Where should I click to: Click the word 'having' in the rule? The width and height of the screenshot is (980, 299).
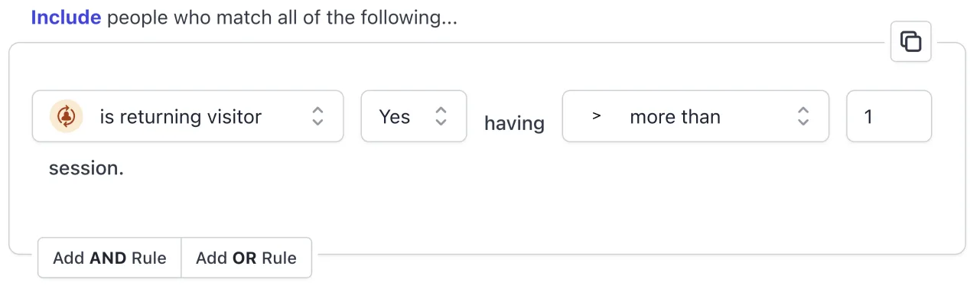(x=514, y=123)
